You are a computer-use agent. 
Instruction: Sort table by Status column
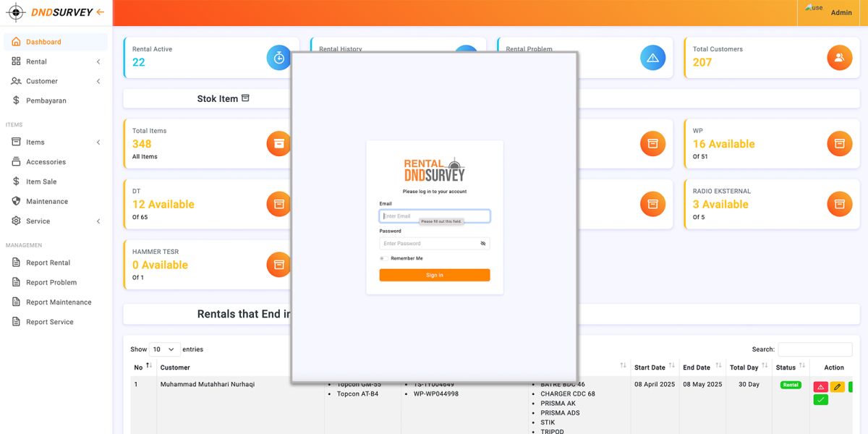801,366
